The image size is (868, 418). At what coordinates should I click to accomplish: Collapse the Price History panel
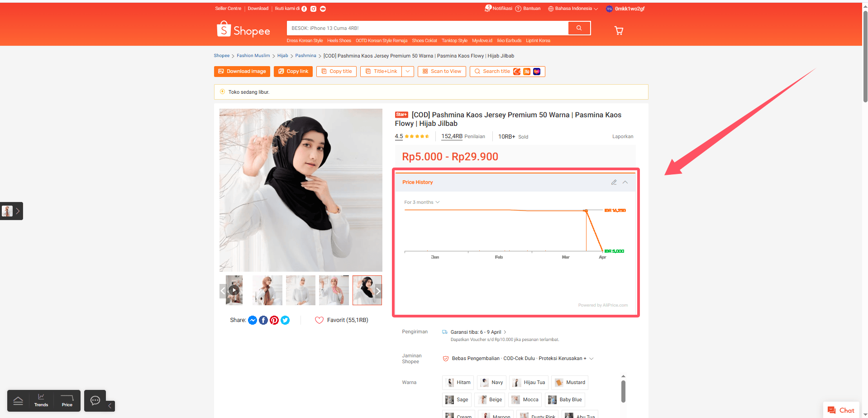625,182
